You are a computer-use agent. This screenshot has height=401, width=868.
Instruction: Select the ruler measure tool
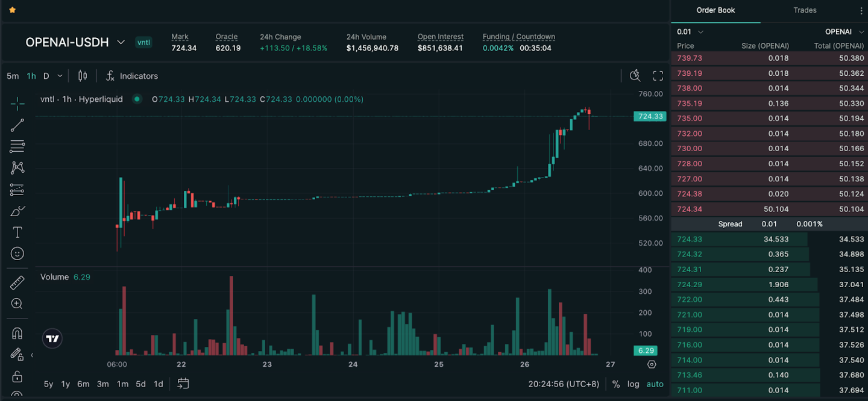point(17,282)
